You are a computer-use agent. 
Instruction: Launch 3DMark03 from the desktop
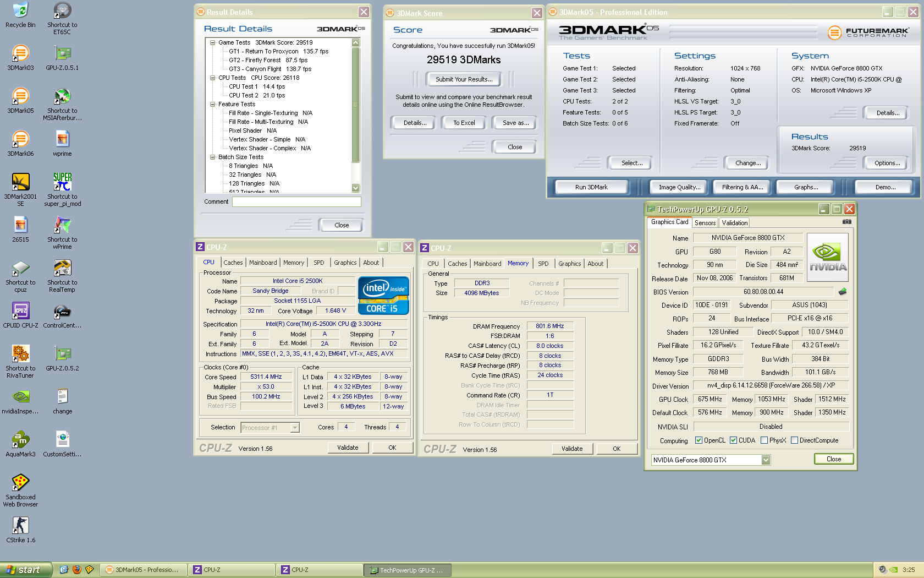(x=20, y=57)
